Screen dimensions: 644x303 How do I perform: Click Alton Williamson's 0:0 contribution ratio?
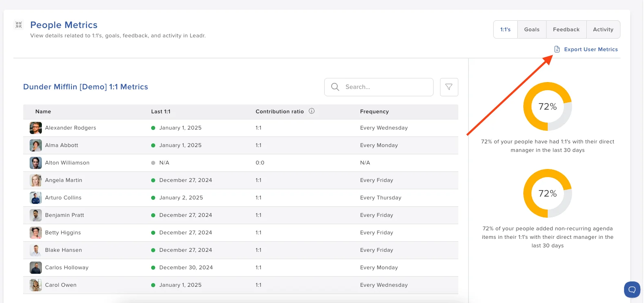point(260,163)
